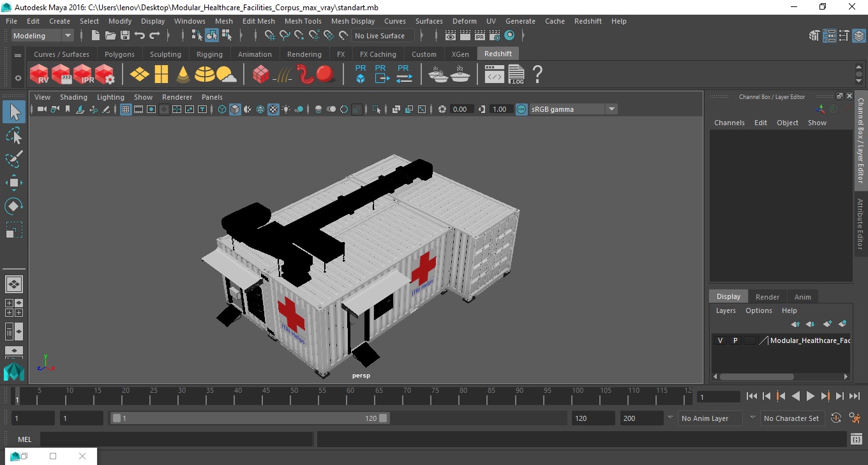Click the playback end time field 120
Viewport: 868px width, 465px height.
pos(593,418)
